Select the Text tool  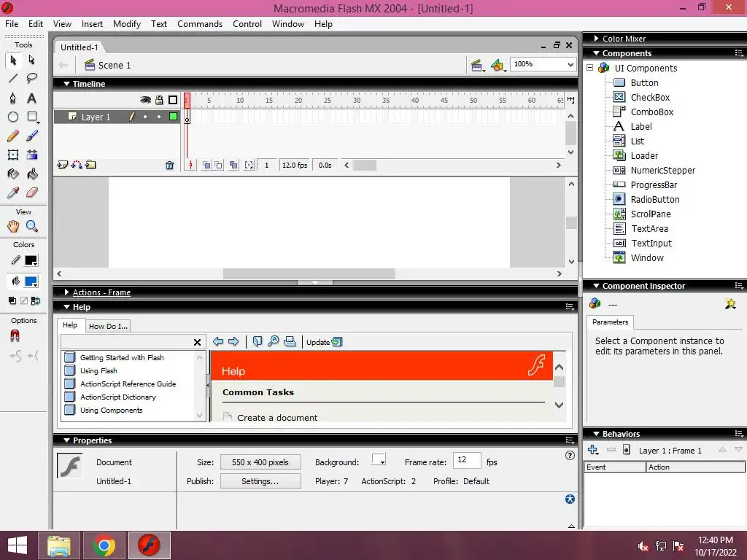click(32, 98)
